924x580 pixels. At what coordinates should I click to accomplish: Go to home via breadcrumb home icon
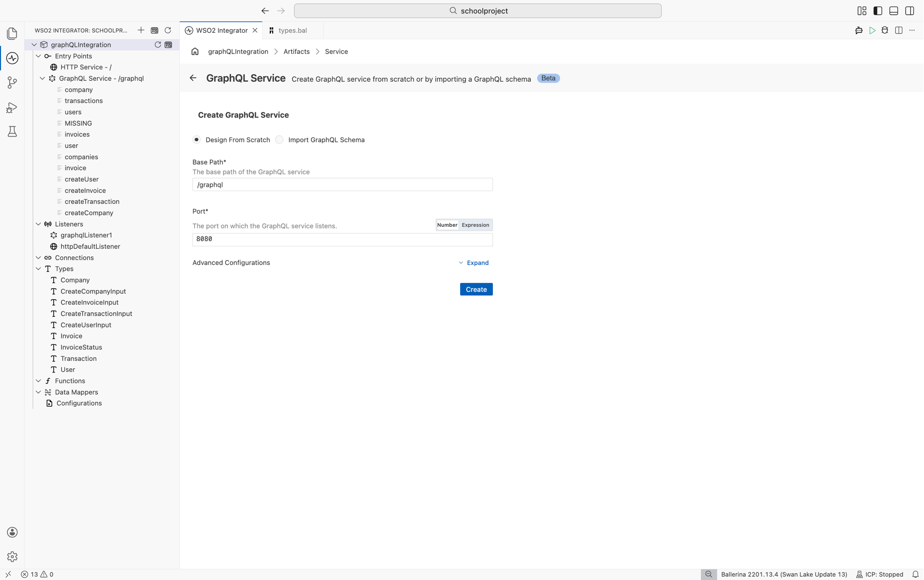point(195,51)
